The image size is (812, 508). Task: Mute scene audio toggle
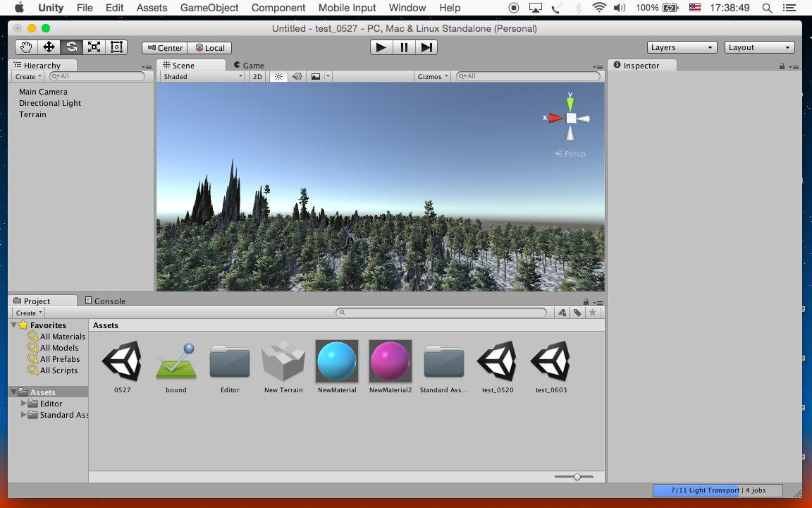coord(297,76)
